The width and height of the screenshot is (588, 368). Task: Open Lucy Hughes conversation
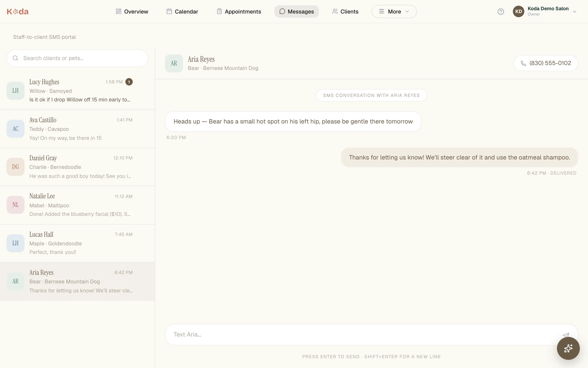(x=77, y=91)
